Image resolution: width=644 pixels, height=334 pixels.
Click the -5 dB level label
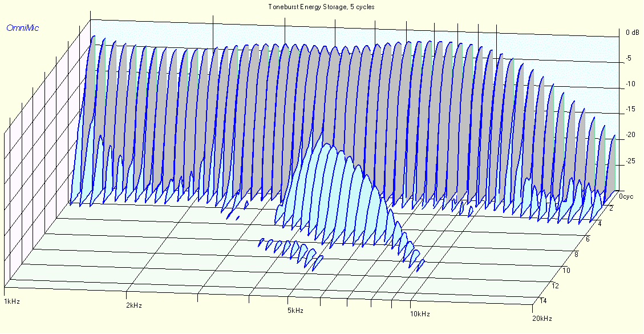[628, 58]
